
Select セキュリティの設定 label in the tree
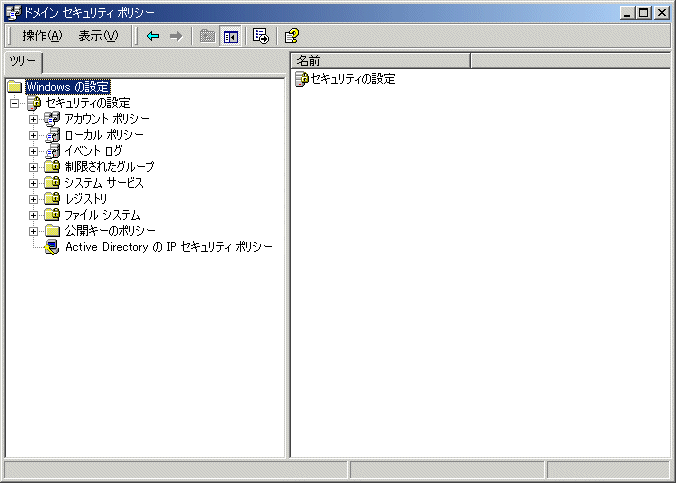coord(88,103)
